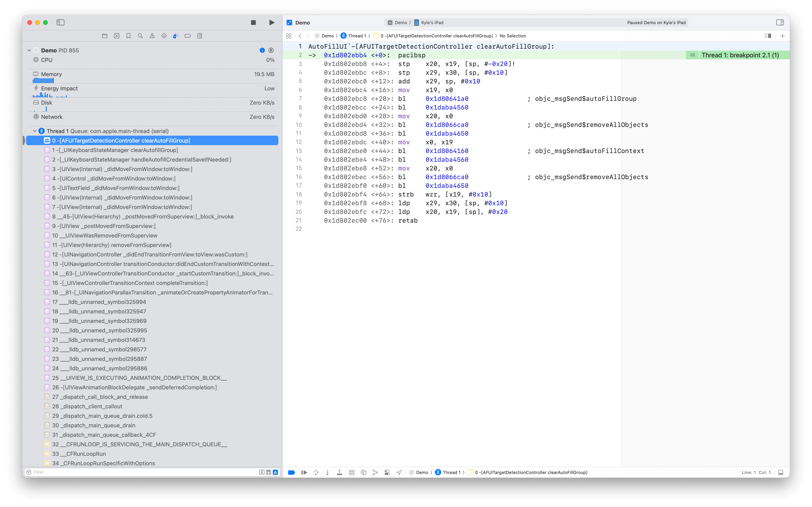Continue program execution
812x507 pixels.
(304, 472)
